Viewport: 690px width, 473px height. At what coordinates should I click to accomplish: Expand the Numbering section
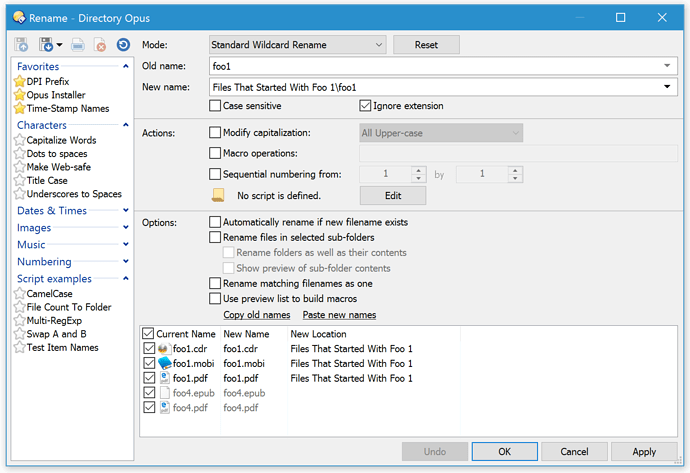pyautogui.click(x=126, y=261)
